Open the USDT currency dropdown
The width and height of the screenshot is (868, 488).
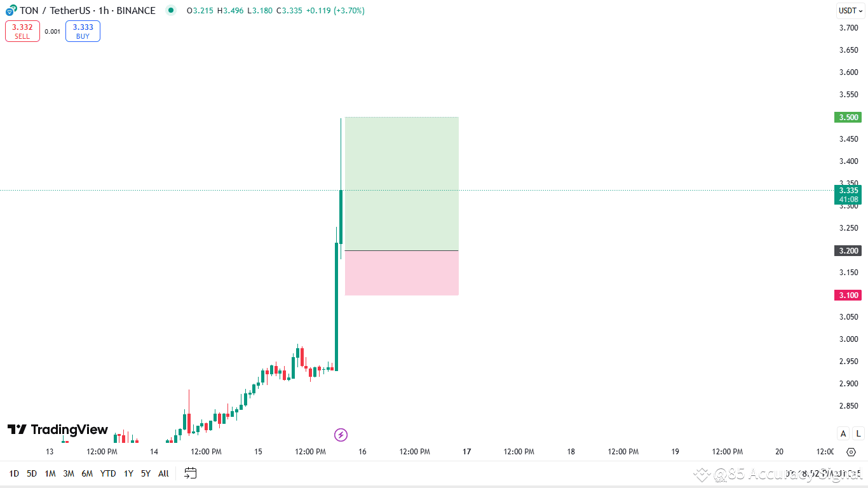(x=849, y=10)
